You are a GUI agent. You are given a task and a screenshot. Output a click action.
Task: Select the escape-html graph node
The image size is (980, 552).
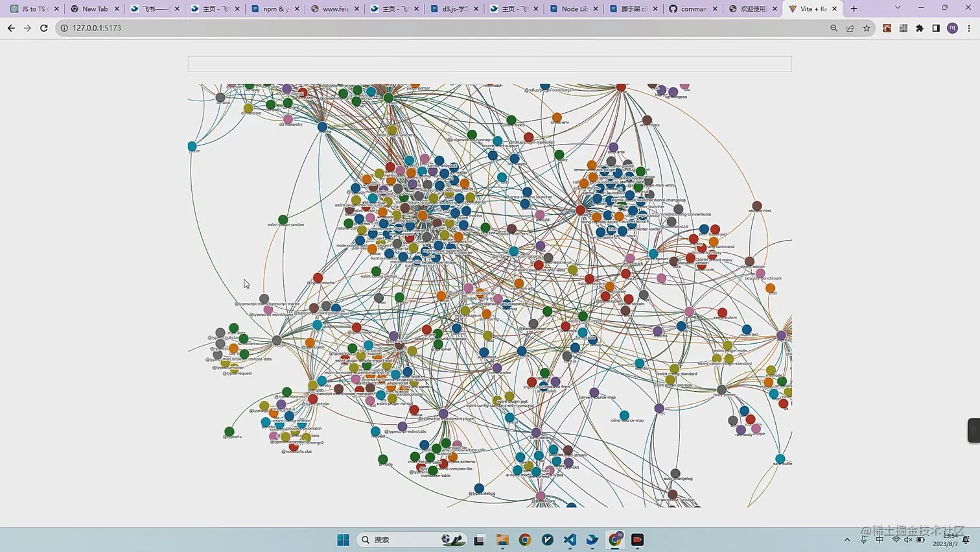[757, 206]
